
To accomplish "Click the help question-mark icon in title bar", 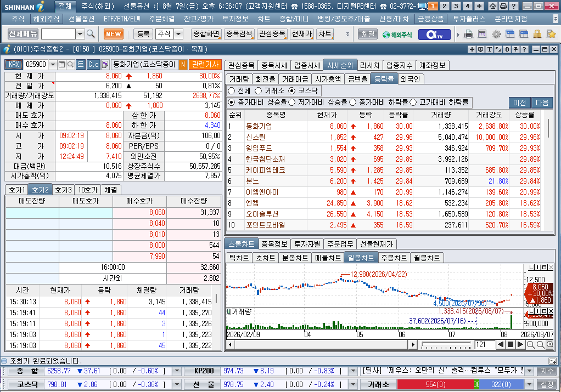I will pyautogui.click(x=513, y=6).
